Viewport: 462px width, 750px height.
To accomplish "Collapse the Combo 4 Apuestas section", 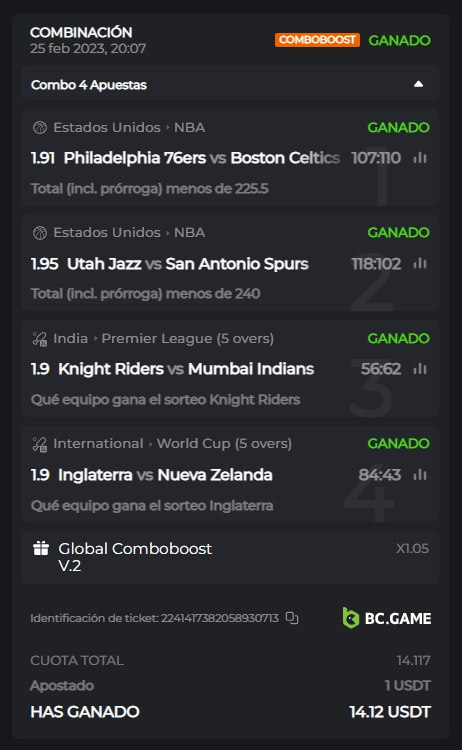I will (x=418, y=84).
